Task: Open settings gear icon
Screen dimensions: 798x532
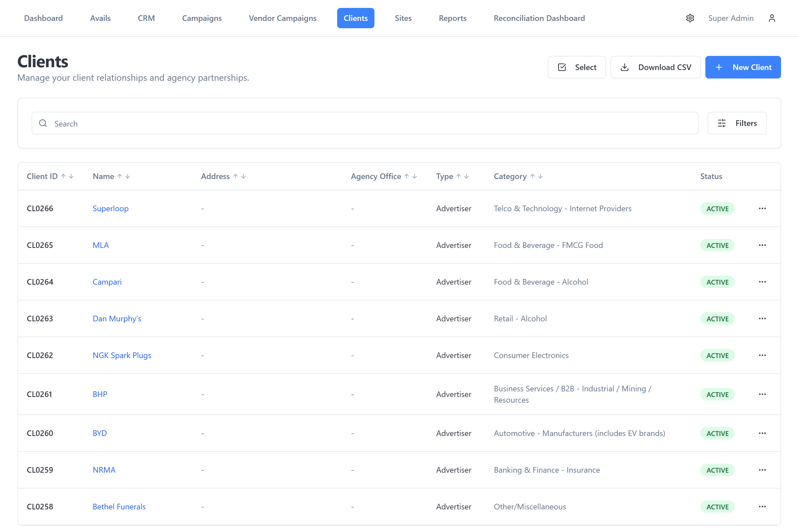Action: tap(690, 18)
